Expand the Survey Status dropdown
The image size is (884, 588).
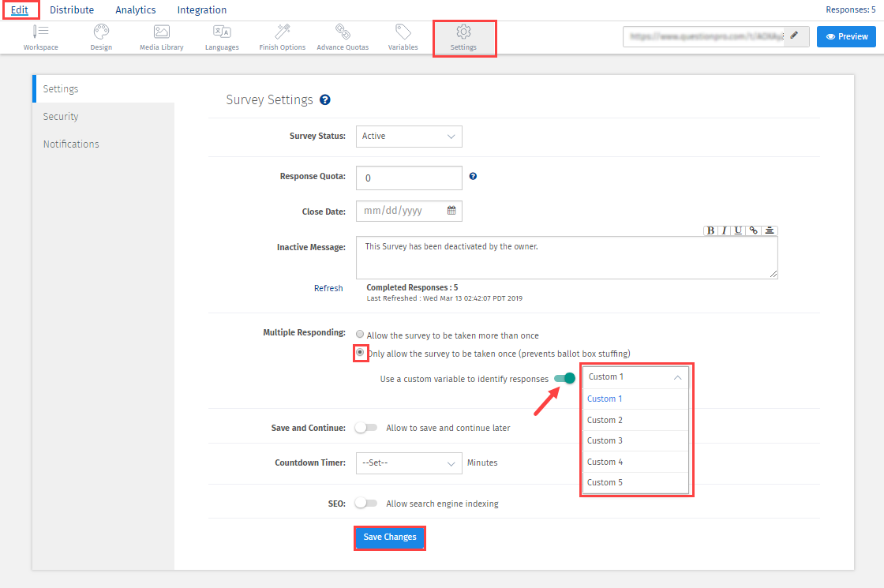(409, 137)
